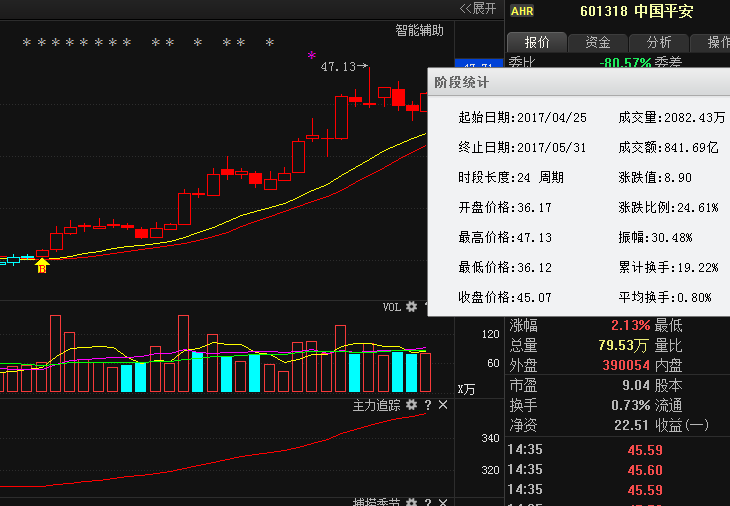The height and width of the screenshot is (506, 730).
Task: Click the 320 axis label in 主力追踪
Action: [490, 470]
